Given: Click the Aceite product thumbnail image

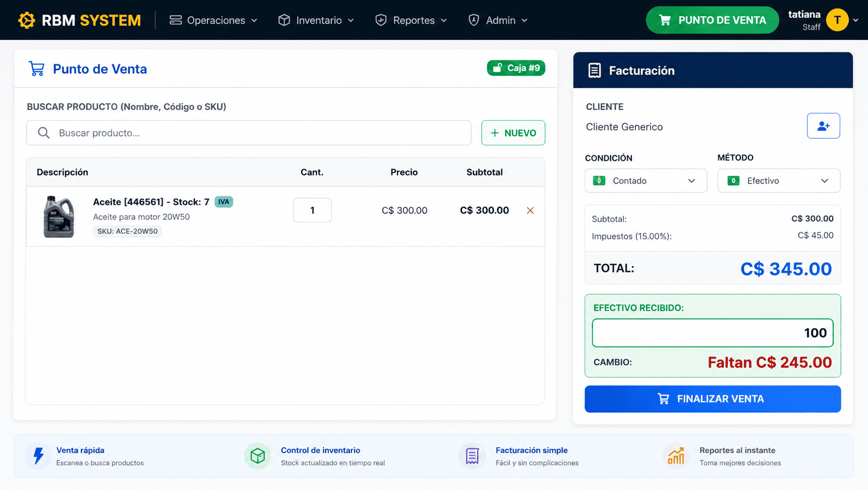Looking at the screenshot, I should pyautogui.click(x=59, y=217).
